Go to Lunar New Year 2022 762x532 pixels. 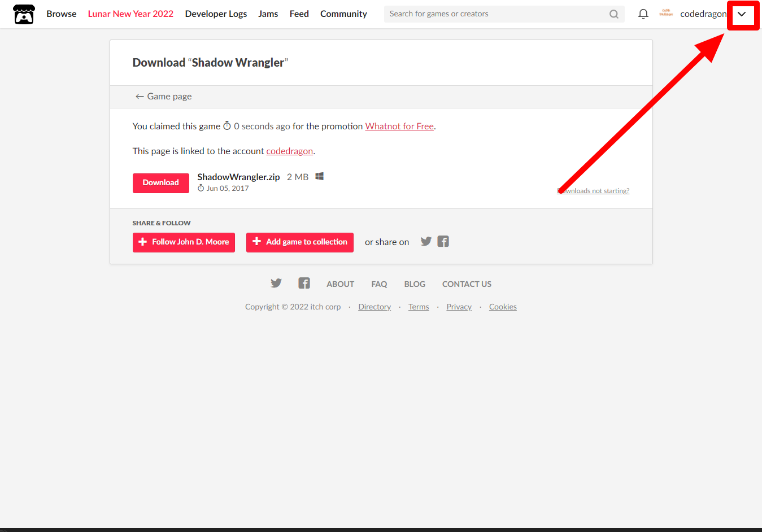click(x=130, y=14)
